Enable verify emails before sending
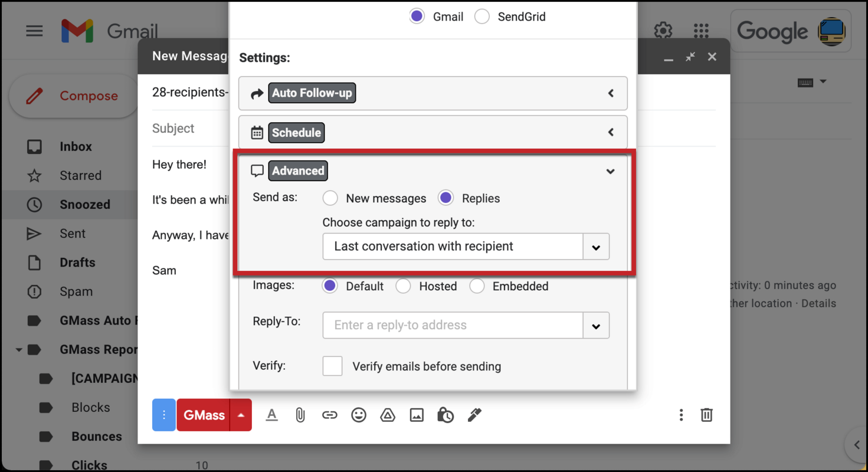 (x=332, y=366)
